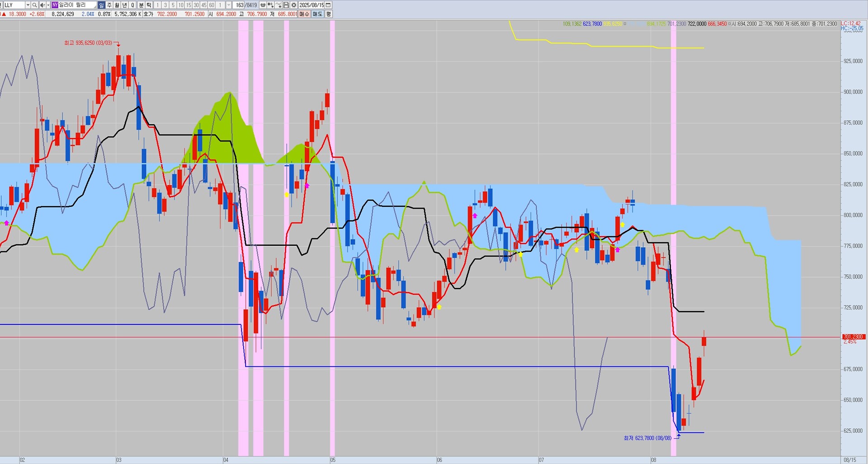This screenshot has width=868, height=464.
Task: Click the 종:701.2300 close value in legend
Action: pyautogui.click(x=825, y=24)
